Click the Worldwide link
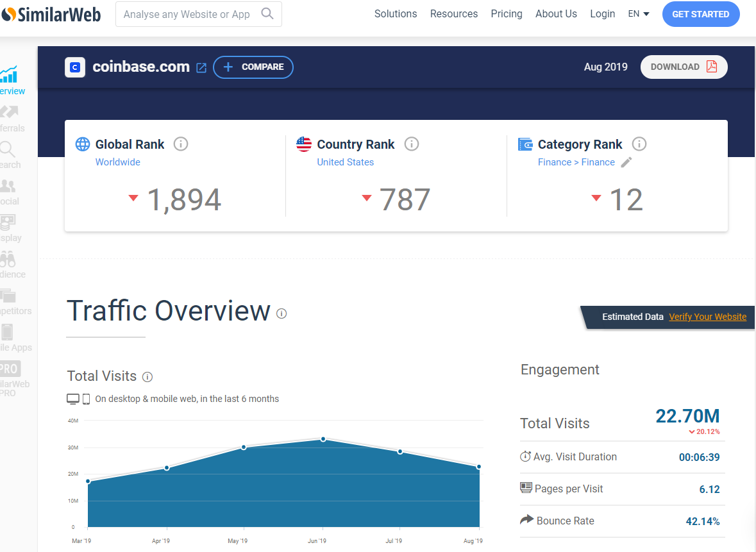This screenshot has width=756, height=552. pyautogui.click(x=117, y=162)
